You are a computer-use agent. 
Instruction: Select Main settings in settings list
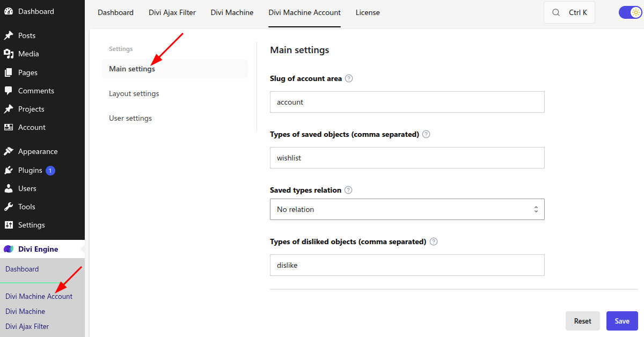175,69
